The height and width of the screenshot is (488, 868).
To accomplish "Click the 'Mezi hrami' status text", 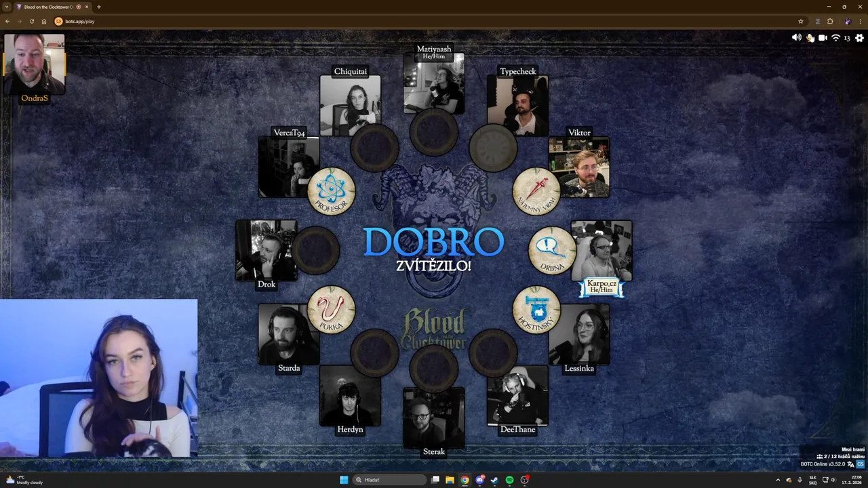I will click(853, 449).
